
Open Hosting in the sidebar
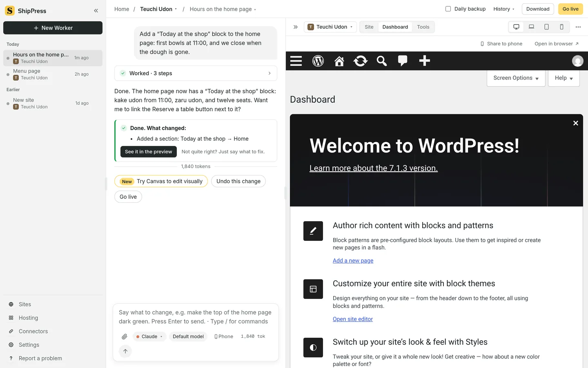pyautogui.click(x=28, y=318)
